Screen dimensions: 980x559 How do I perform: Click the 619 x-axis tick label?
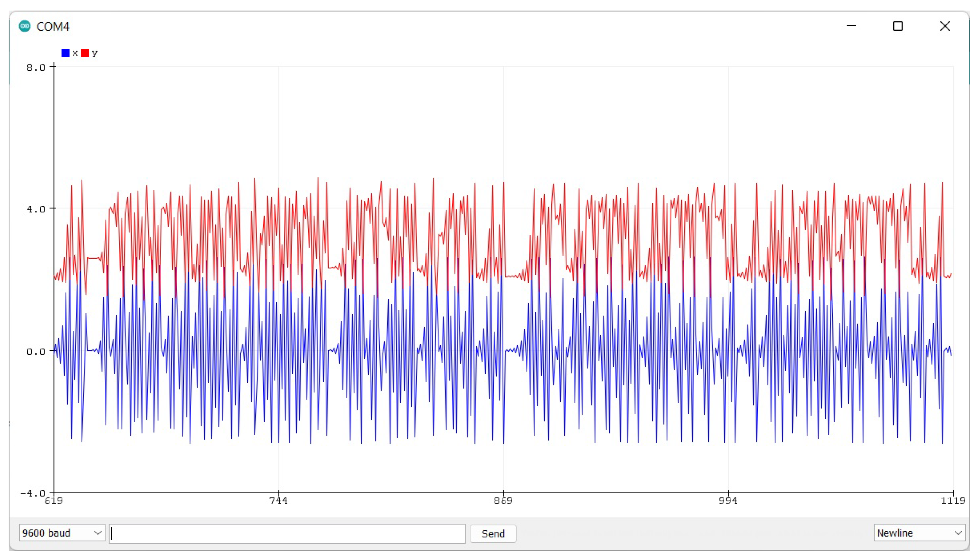54,501
